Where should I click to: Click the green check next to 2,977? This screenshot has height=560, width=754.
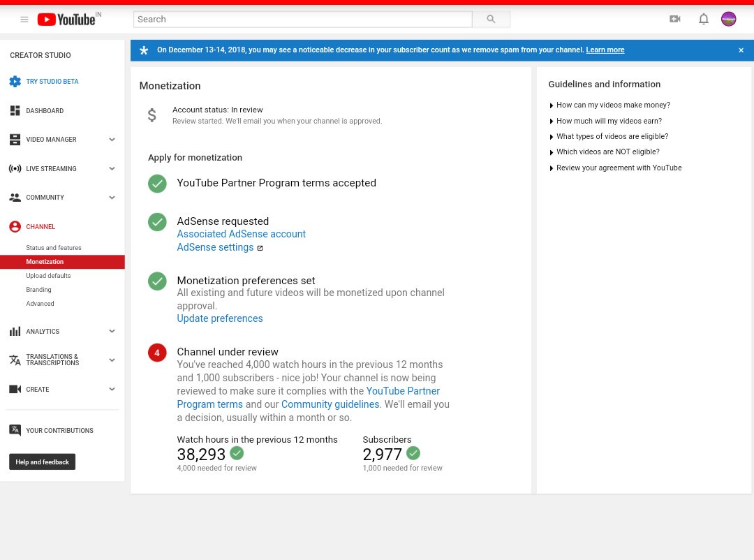pyautogui.click(x=413, y=452)
